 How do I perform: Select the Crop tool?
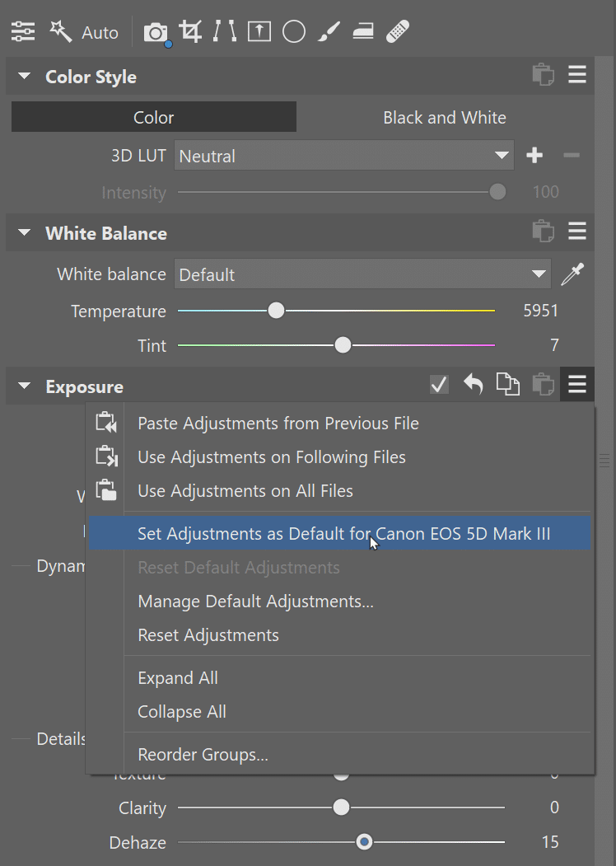tap(190, 31)
